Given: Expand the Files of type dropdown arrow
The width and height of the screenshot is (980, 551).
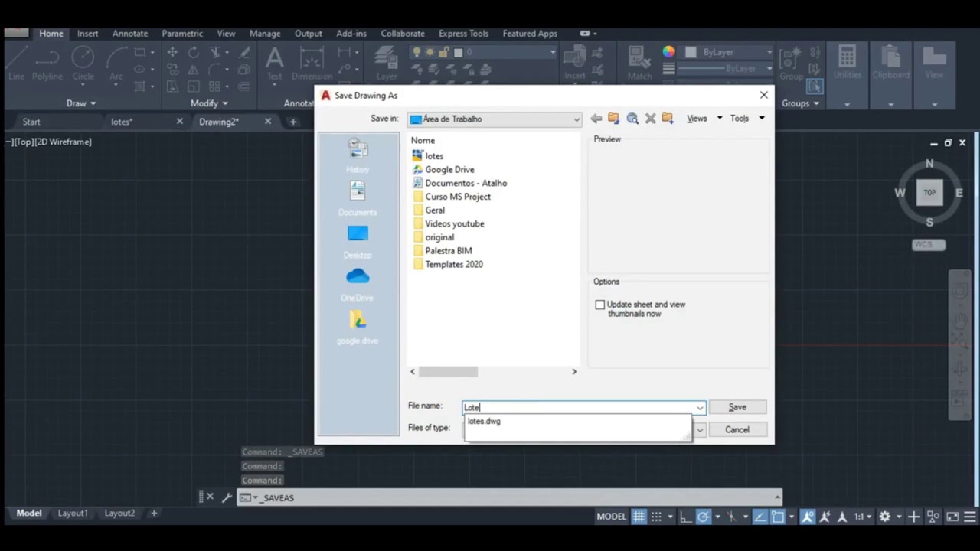Looking at the screenshot, I should pyautogui.click(x=699, y=430).
